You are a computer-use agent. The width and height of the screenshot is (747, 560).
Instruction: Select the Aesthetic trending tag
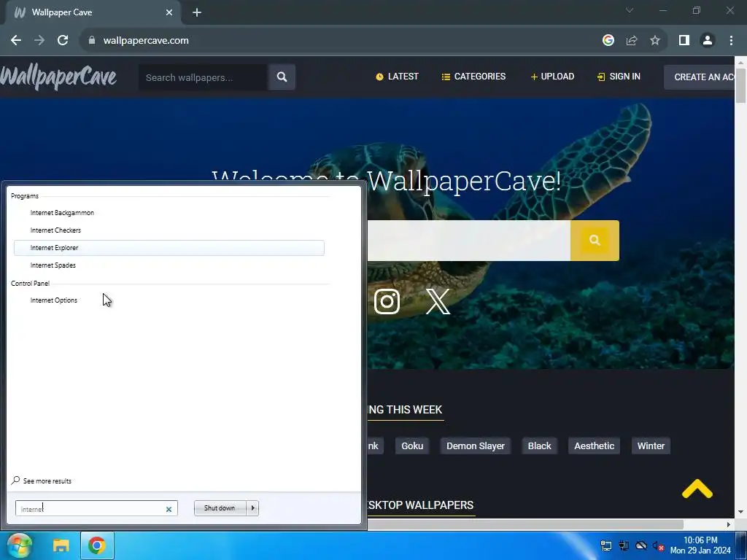pyautogui.click(x=594, y=446)
